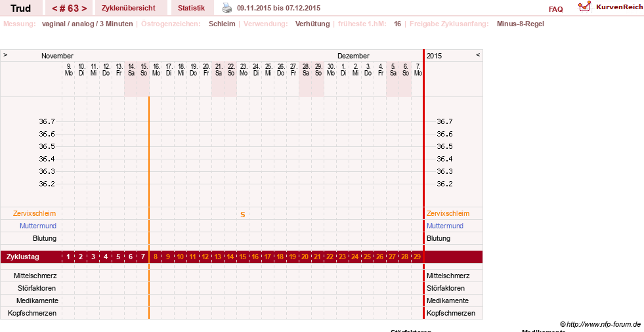Viewport: 644px width, 332px height.
Task: Click the date 7. Mo column header
Action: click(x=418, y=70)
